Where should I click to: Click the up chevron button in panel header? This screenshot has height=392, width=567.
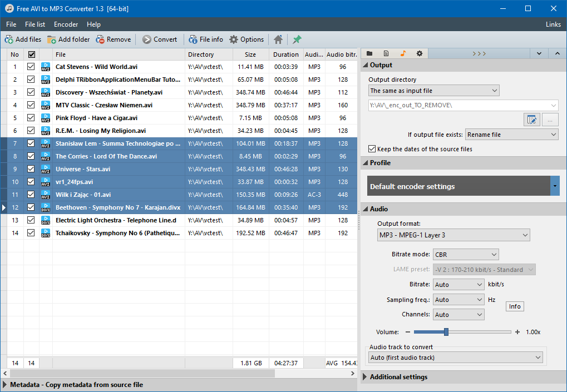pos(557,53)
